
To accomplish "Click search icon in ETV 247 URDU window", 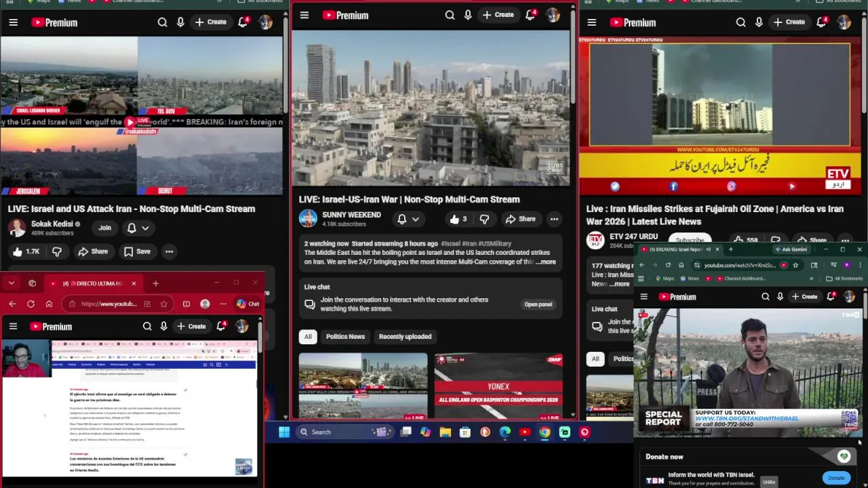I will coord(741,22).
